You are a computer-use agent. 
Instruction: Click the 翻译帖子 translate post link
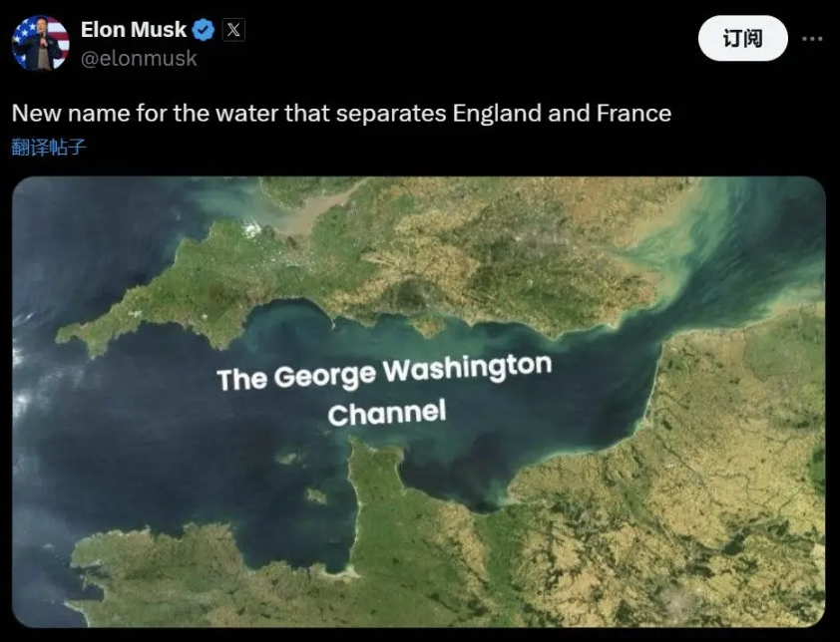pyautogui.click(x=49, y=148)
